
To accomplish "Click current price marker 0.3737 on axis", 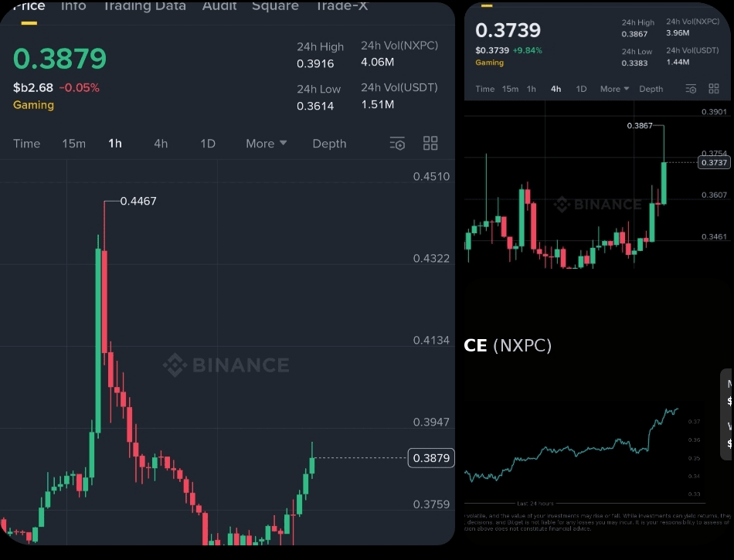I will (x=714, y=162).
